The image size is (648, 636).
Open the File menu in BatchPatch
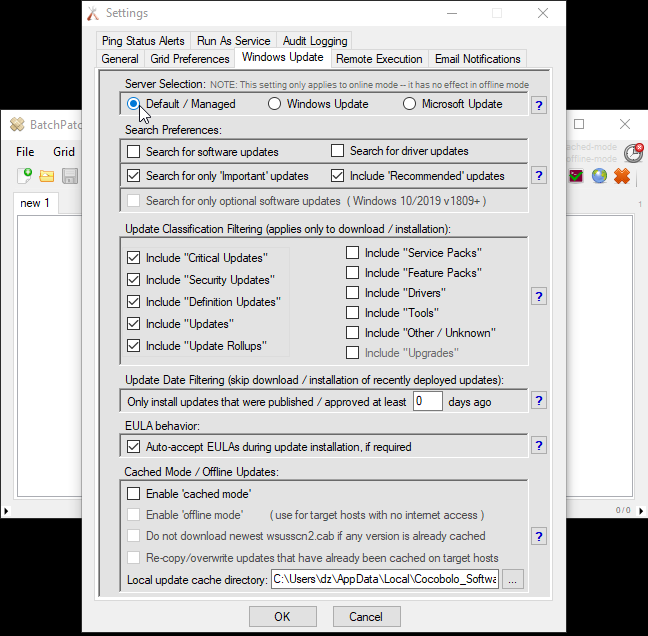[25, 152]
